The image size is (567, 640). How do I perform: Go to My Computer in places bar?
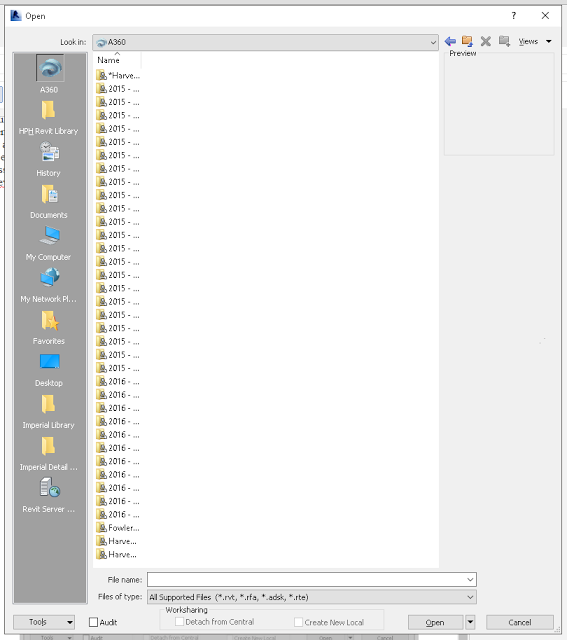[49, 236]
